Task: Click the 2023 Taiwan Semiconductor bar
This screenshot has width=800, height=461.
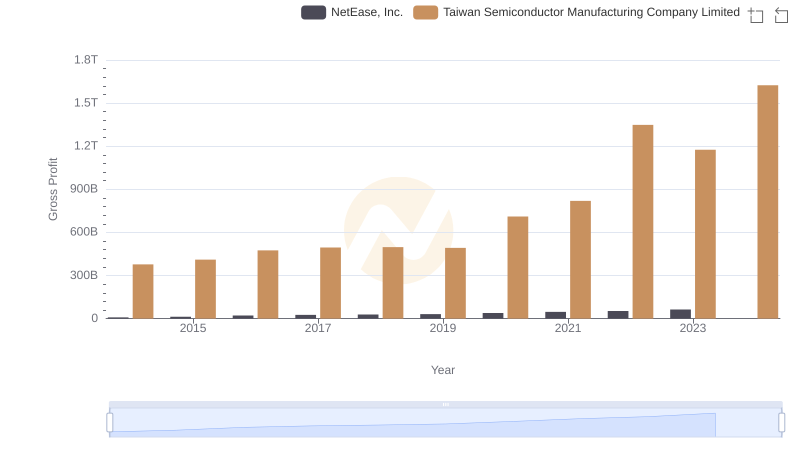Action: pos(706,234)
